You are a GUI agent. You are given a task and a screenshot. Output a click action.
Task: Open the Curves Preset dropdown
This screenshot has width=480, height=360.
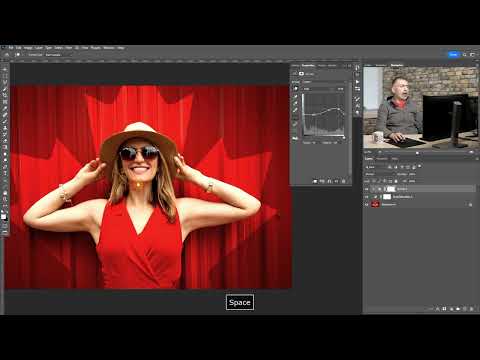(325, 82)
